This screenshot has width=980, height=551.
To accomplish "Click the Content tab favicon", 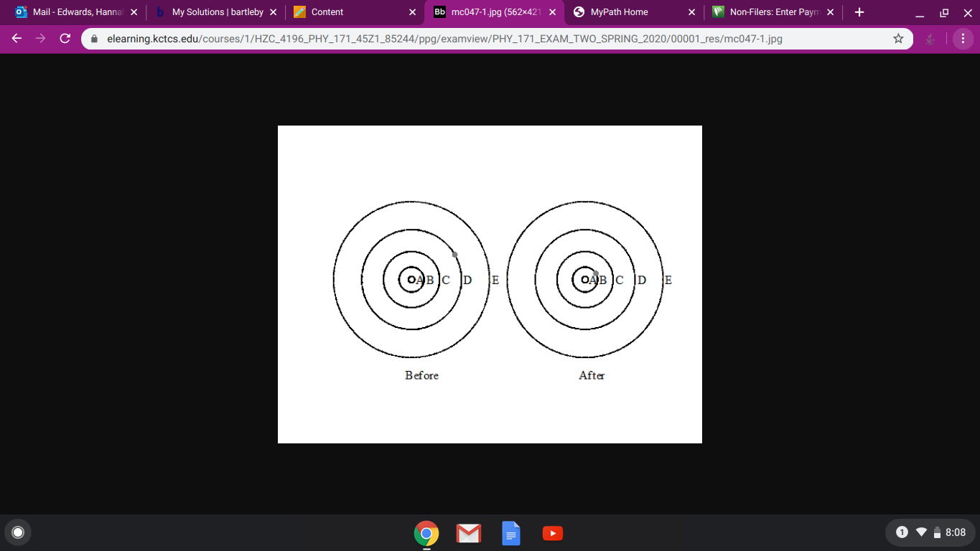I will 299,12.
